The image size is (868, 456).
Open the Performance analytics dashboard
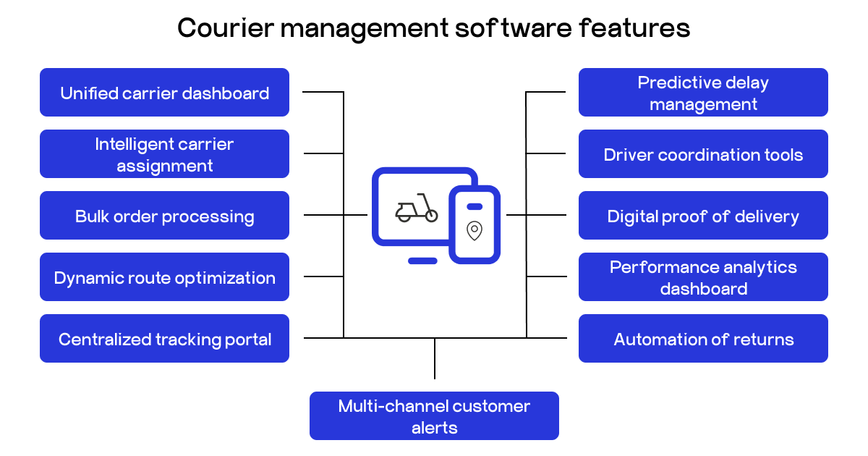point(703,276)
